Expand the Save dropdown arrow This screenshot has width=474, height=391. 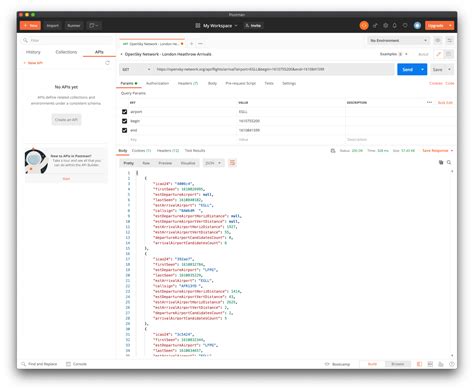point(449,69)
